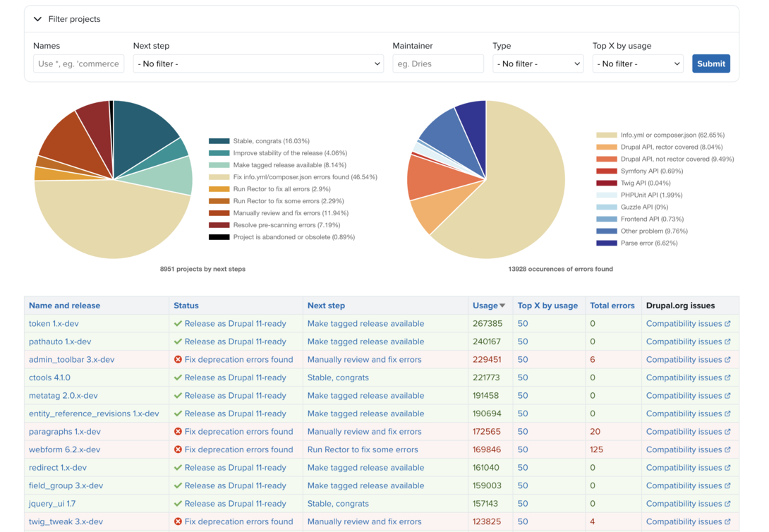Screen dimensions: 769x532
Task: Open the token 1.x-dev project link
Action: (x=54, y=323)
